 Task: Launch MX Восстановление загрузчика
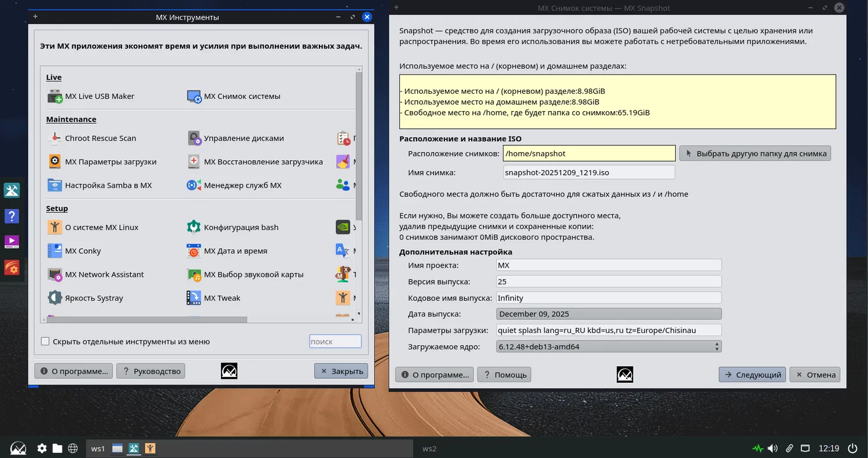tap(255, 162)
